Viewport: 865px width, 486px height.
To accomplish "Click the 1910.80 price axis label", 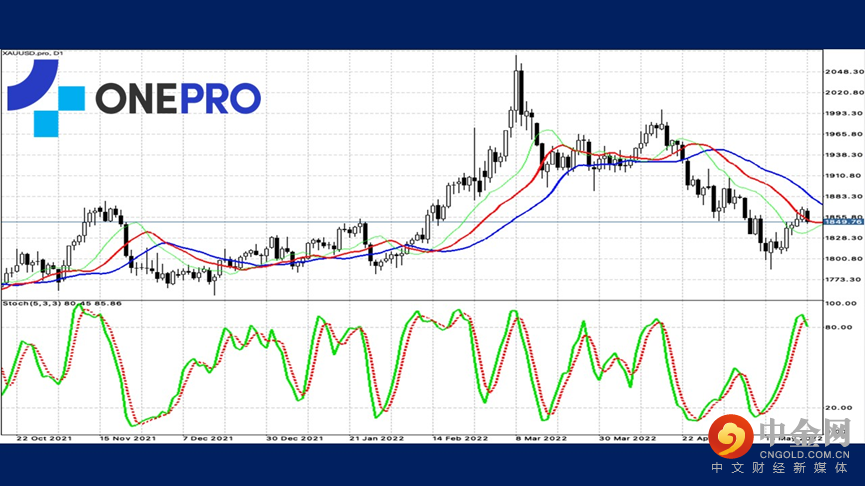I will [x=844, y=175].
